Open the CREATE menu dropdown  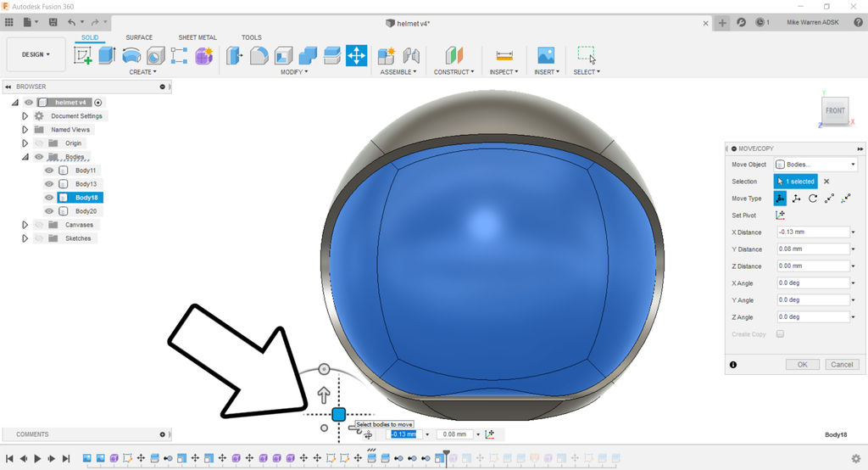(142, 72)
